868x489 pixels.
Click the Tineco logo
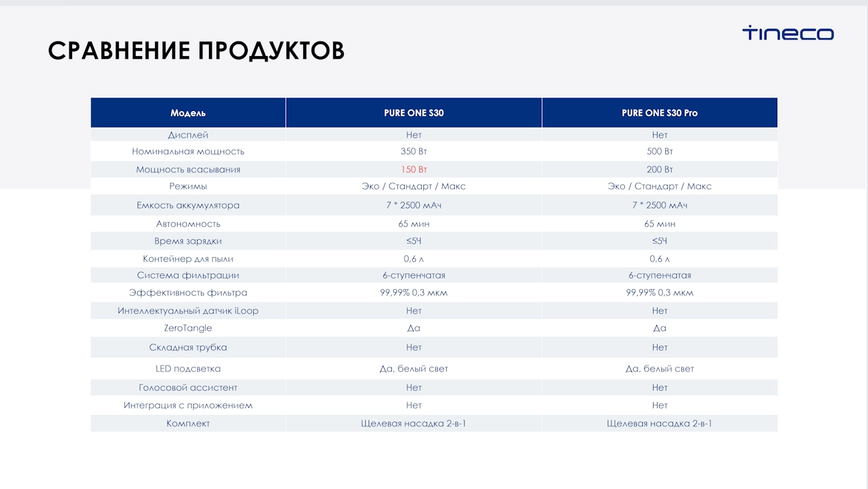tap(788, 33)
